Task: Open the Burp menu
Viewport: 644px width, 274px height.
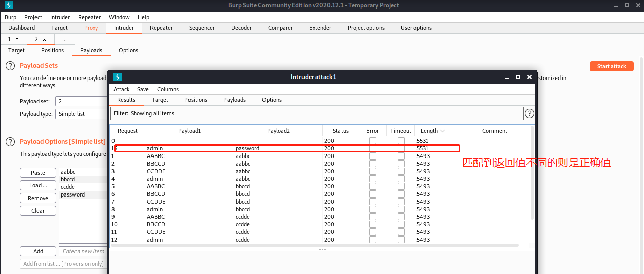Action: pos(10,17)
